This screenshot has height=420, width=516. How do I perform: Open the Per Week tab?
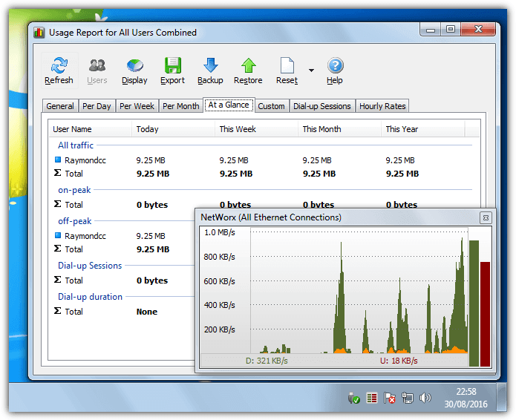(137, 106)
